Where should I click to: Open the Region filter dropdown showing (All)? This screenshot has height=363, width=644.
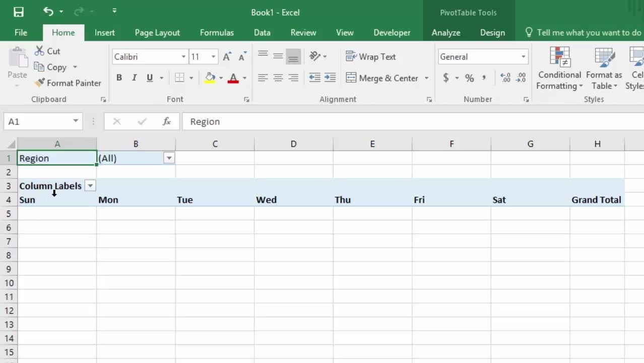coord(169,158)
